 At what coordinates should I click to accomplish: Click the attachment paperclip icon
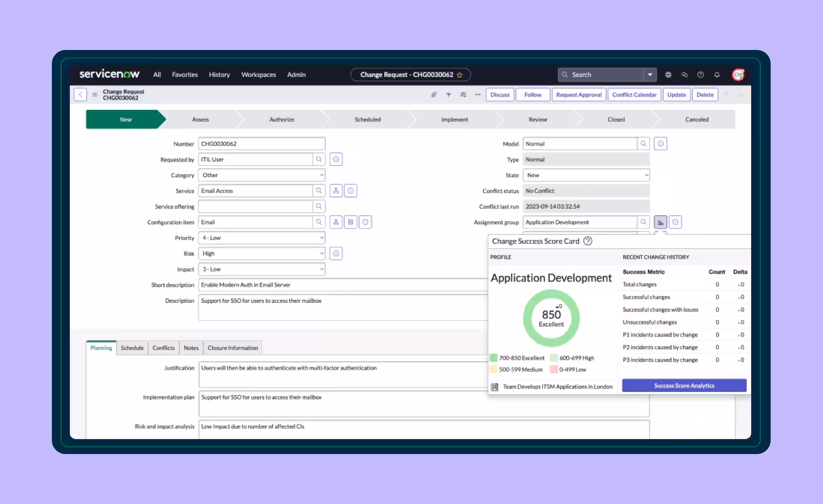[434, 95]
